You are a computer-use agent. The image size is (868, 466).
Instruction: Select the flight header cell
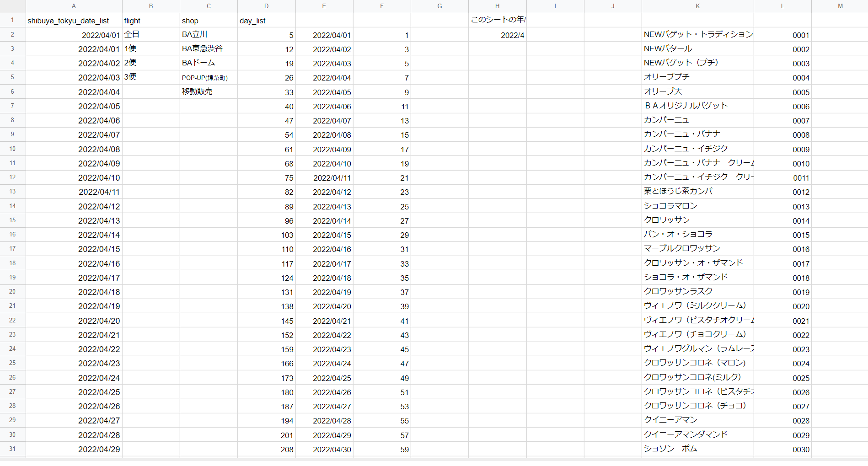151,21
